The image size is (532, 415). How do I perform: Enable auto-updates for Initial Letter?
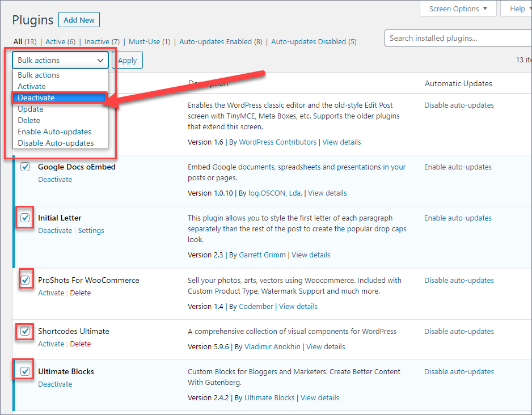(458, 218)
